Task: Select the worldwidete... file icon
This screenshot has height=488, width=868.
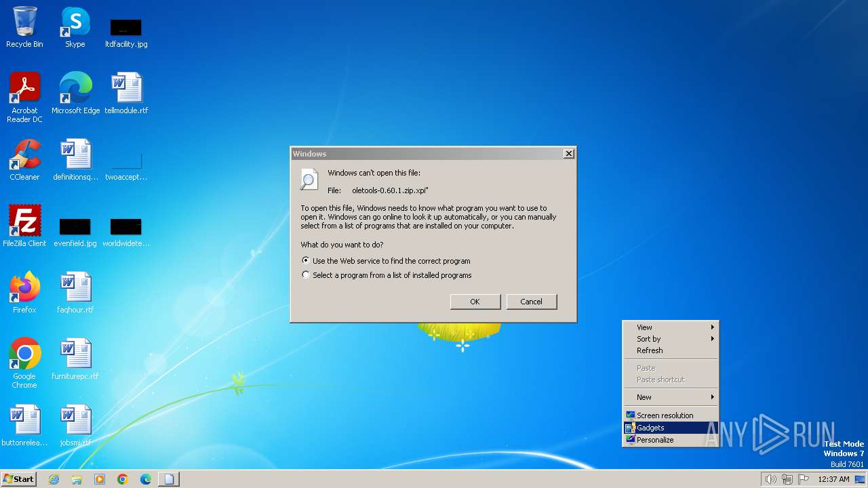Action: tap(126, 232)
